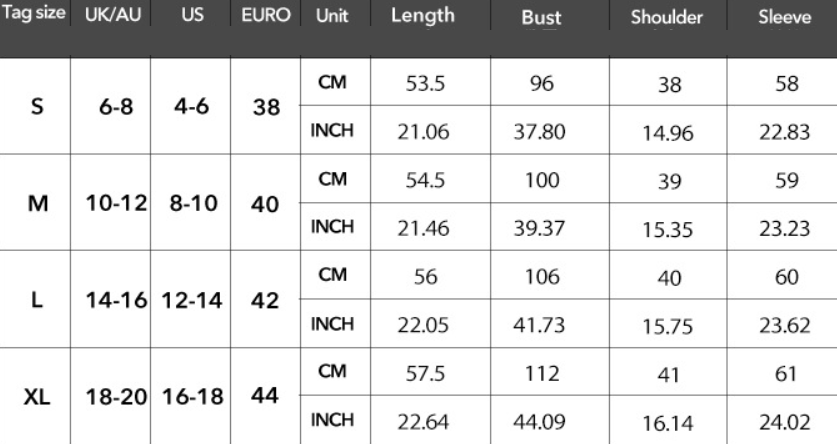Image resolution: width=837 pixels, height=444 pixels.
Task: Select the US size 12-14 cell
Action: point(189,300)
